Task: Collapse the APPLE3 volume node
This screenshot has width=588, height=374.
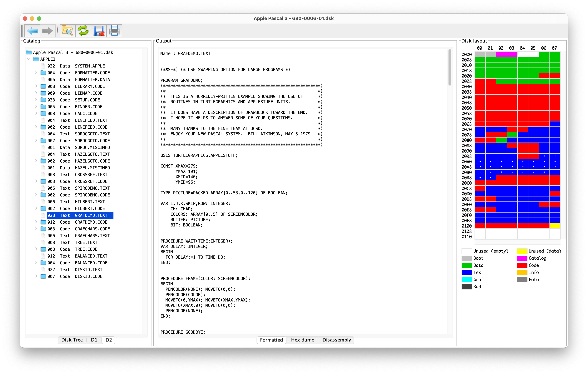Action: 29,59
